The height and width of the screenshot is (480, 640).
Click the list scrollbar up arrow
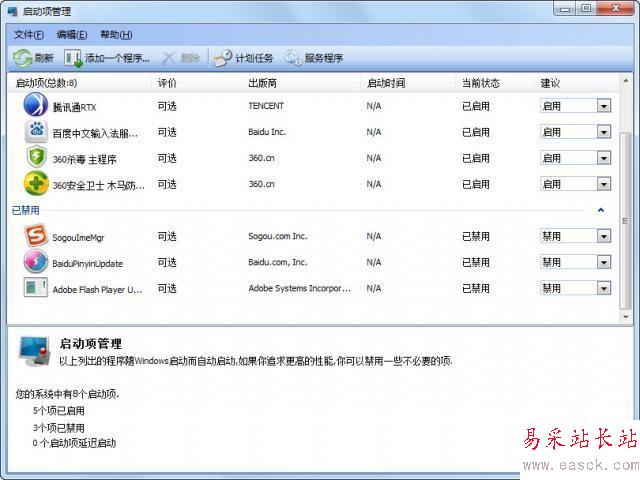[x=626, y=81]
